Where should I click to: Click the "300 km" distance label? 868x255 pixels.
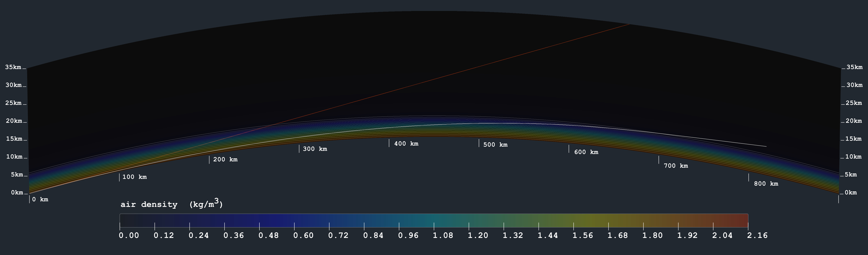click(x=315, y=149)
